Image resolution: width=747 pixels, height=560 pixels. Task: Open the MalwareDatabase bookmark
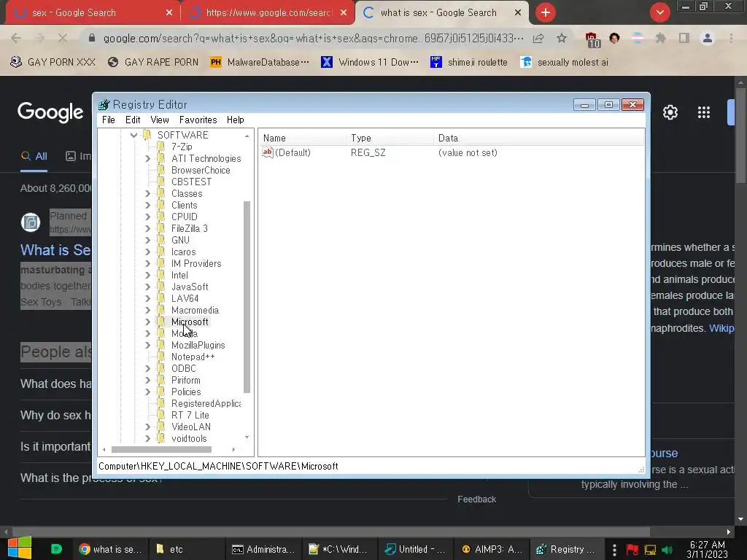coord(260,62)
